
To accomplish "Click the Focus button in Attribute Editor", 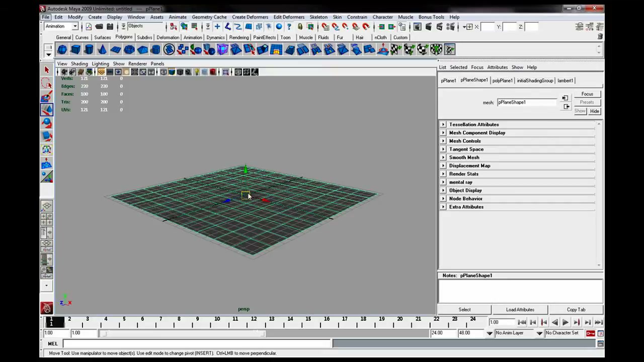I will (x=587, y=94).
